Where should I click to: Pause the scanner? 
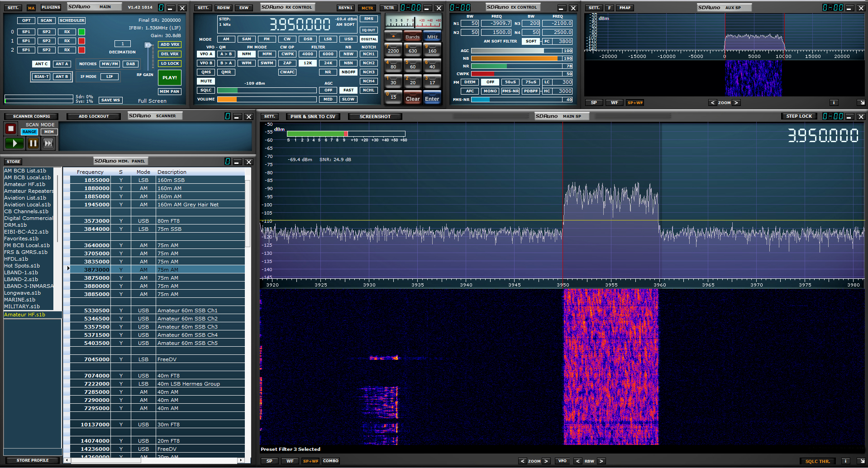click(33, 143)
